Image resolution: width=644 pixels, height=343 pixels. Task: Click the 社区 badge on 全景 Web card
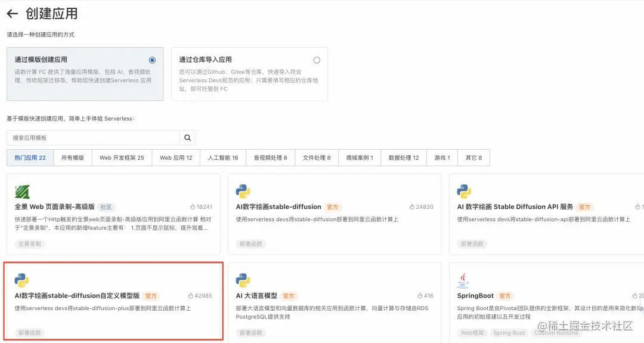coord(106,207)
